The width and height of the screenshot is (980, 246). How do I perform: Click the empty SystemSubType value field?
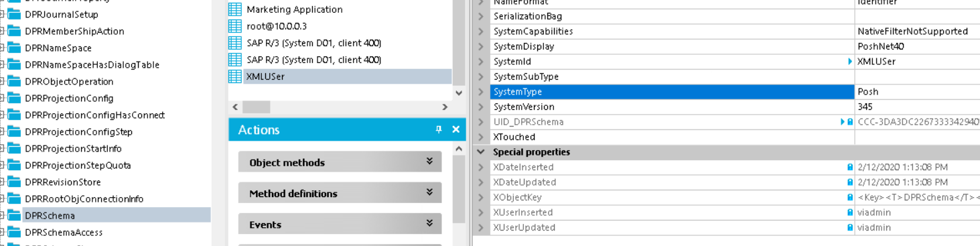coord(918,76)
